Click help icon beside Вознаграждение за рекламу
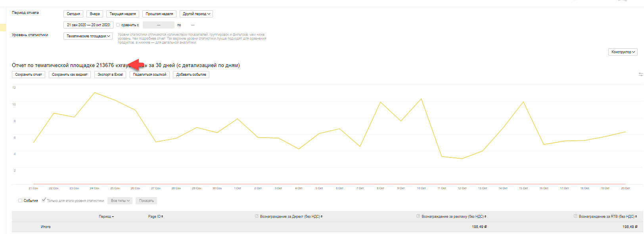This screenshot has height=234, width=644. 418,216
